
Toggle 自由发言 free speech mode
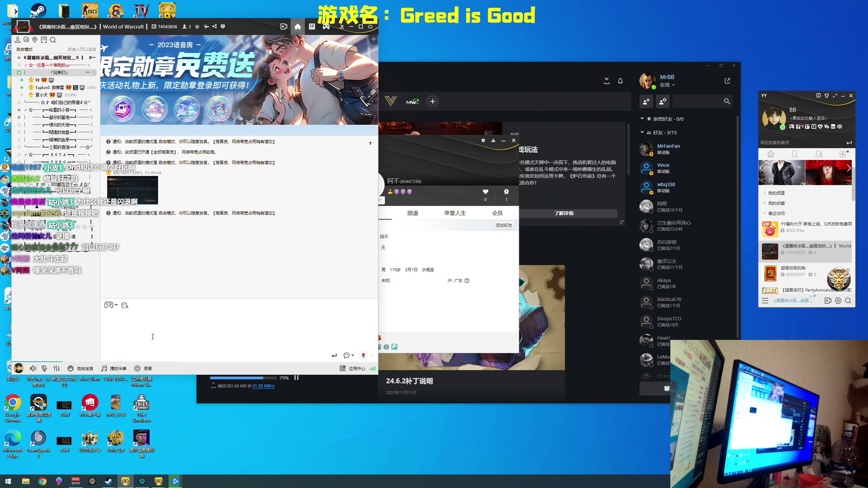tap(80, 368)
